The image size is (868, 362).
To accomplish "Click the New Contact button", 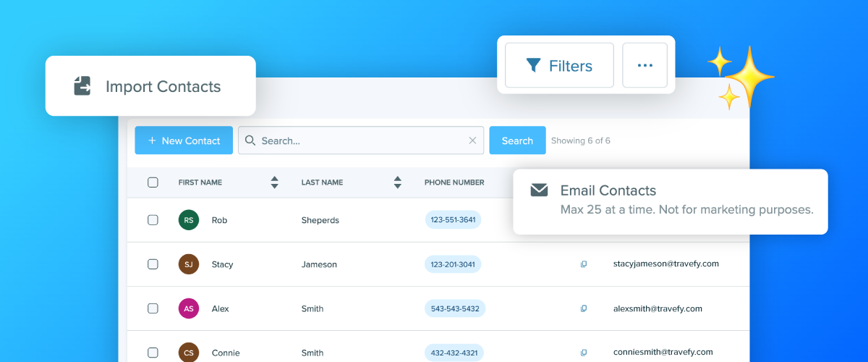I will point(184,140).
